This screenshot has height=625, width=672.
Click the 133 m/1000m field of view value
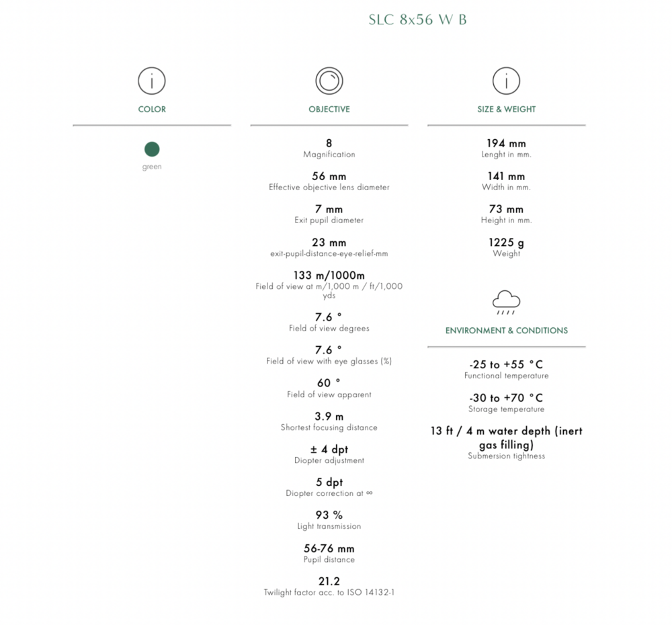tap(329, 275)
